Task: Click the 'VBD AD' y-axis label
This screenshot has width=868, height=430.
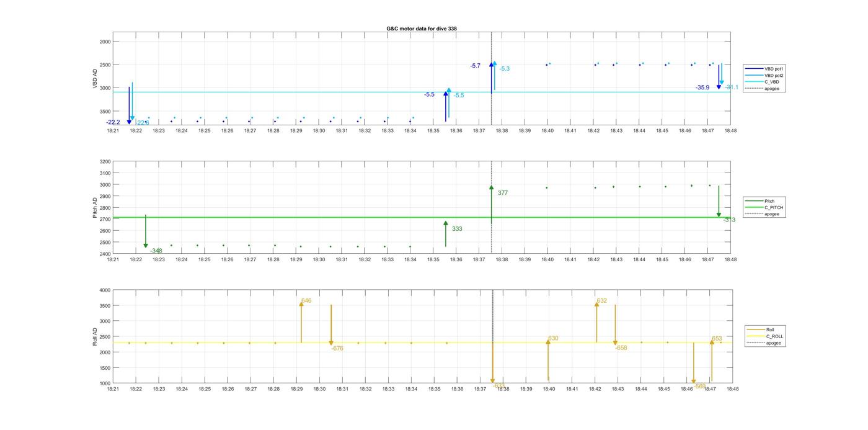Action: [x=95, y=79]
